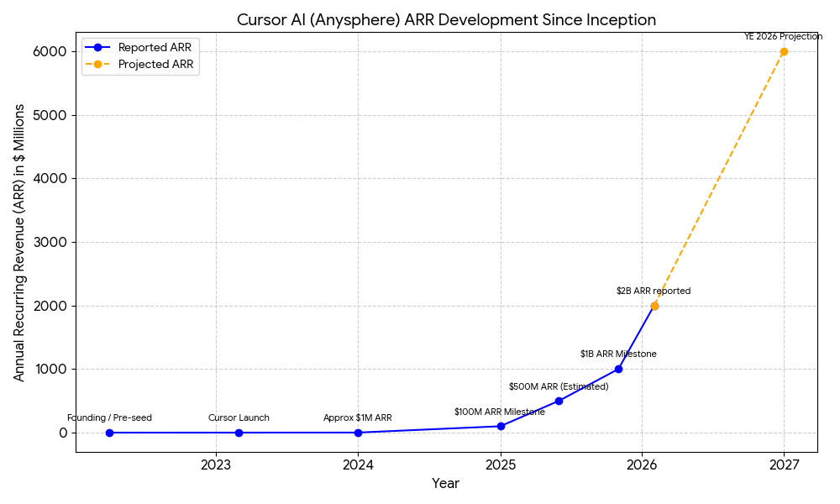Click the chart title about Cursor AI ARR

[446, 20]
